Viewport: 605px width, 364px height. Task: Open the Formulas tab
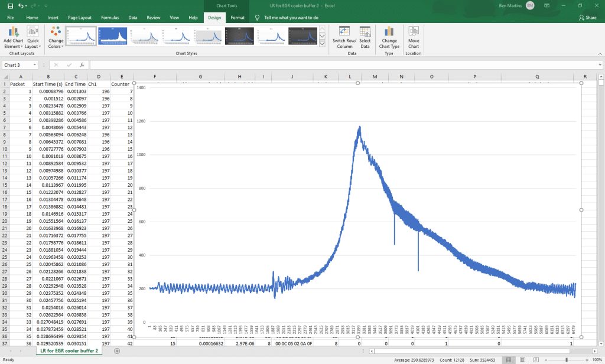coord(110,17)
